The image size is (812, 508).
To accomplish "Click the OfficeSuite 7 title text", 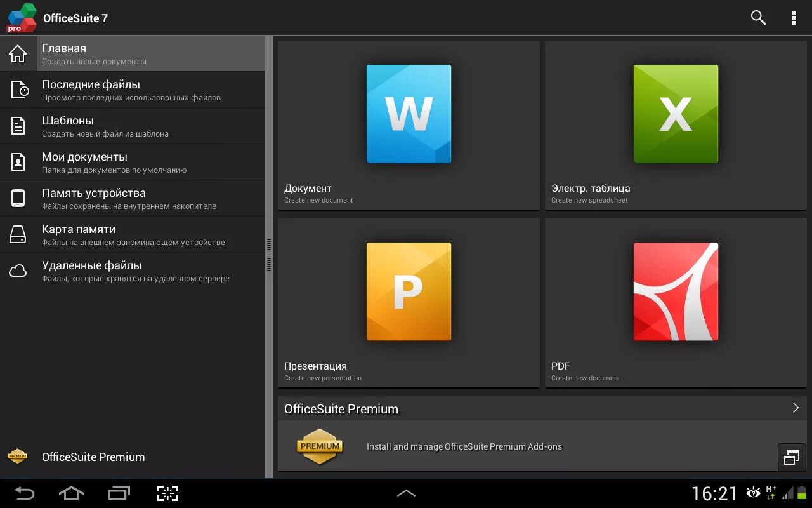I will 75,18.
